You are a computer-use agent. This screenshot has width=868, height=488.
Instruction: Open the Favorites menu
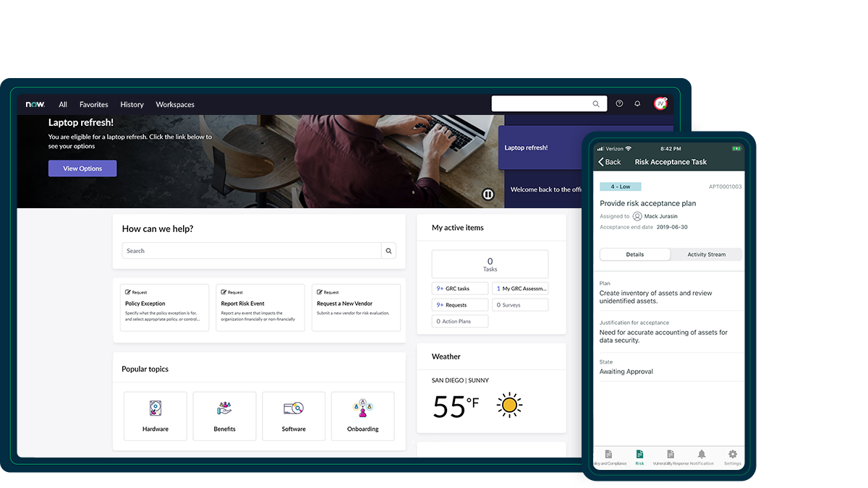94,104
